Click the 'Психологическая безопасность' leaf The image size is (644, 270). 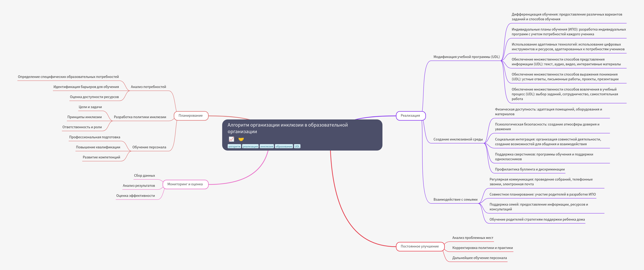tap(547, 127)
